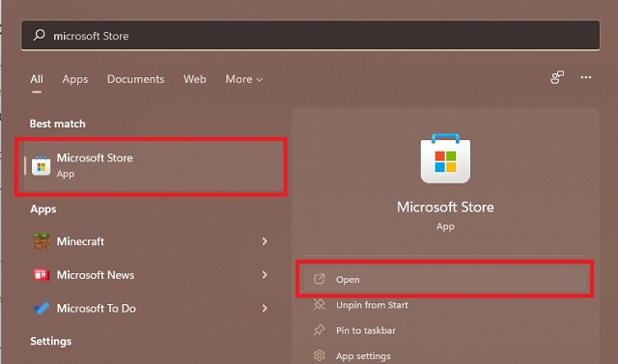Click the unpin icon beside Unpin from Start

click(319, 304)
